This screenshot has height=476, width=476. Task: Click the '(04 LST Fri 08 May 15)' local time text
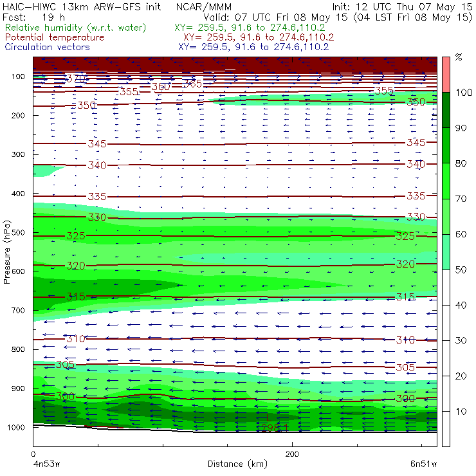pos(413,17)
